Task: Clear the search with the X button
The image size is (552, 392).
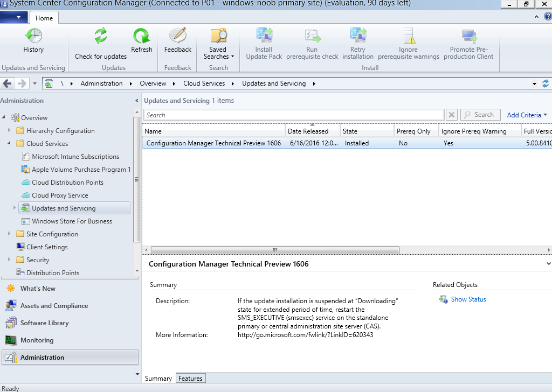Action: click(x=451, y=115)
